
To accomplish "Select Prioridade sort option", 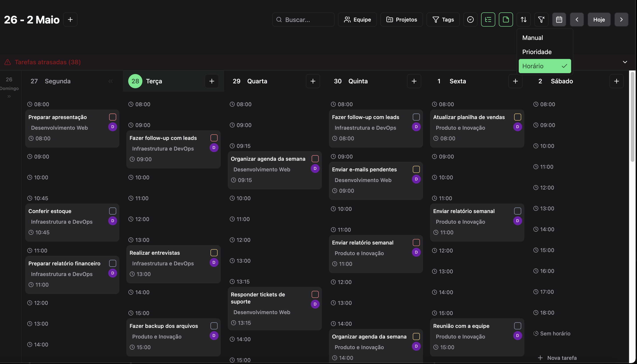I will point(537,52).
